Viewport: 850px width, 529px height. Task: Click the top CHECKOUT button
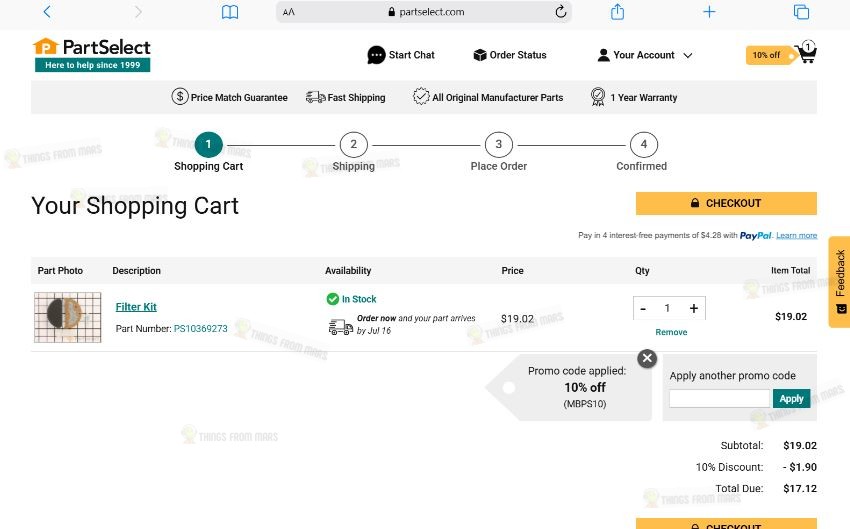pyautogui.click(x=726, y=203)
